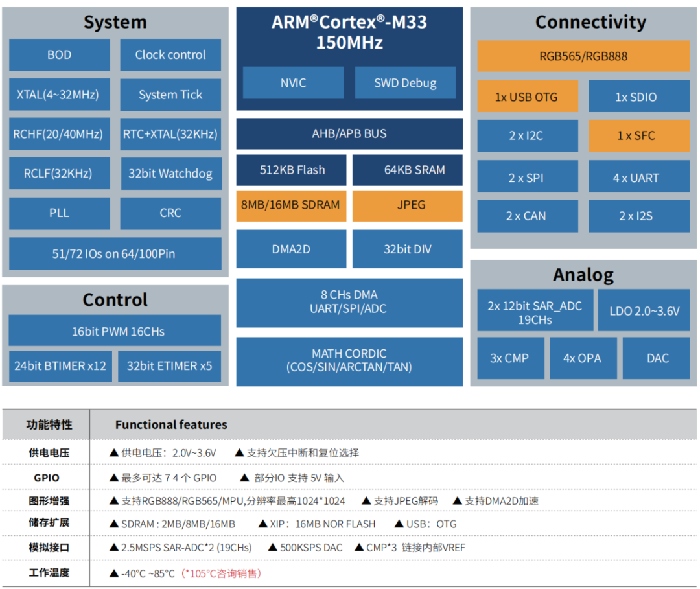Click the PLL block
This screenshot has height=589, width=700.
tap(60, 213)
